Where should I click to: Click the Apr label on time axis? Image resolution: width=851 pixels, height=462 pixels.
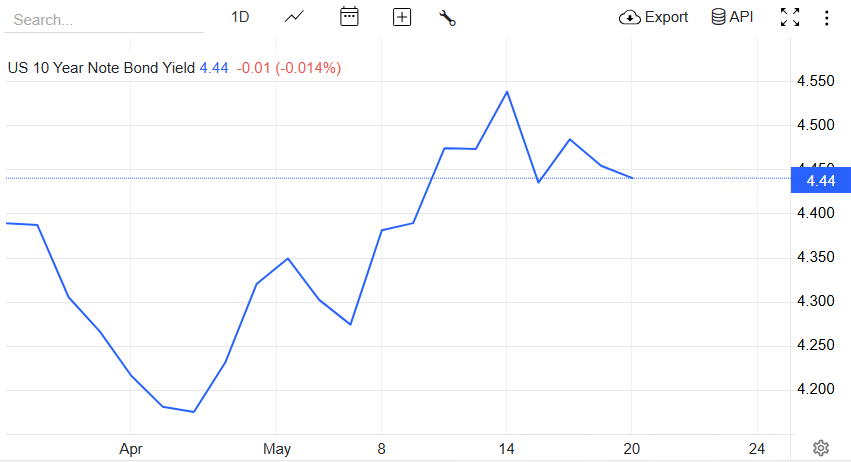(131, 448)
